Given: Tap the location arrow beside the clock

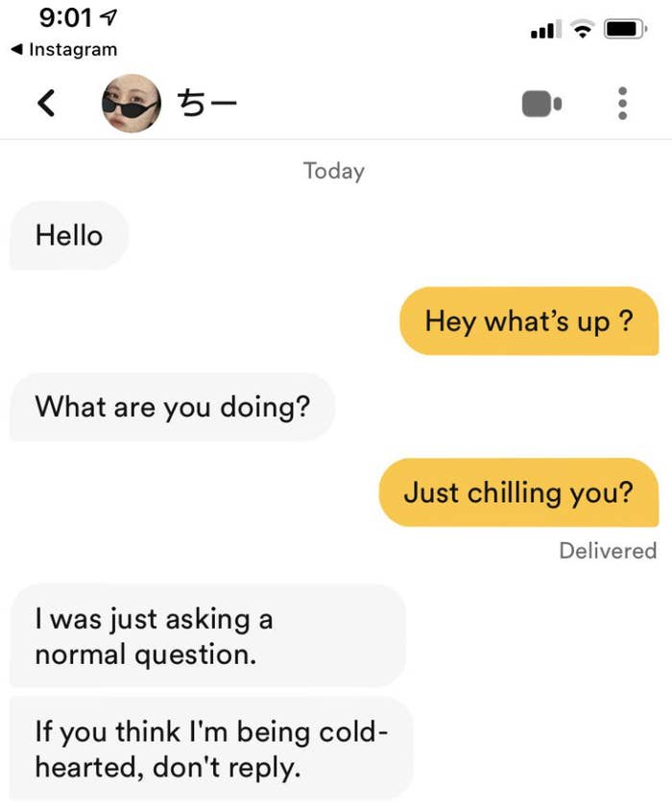Looking at the screenshot, I should pyautogui.click(x=108, y=18).
